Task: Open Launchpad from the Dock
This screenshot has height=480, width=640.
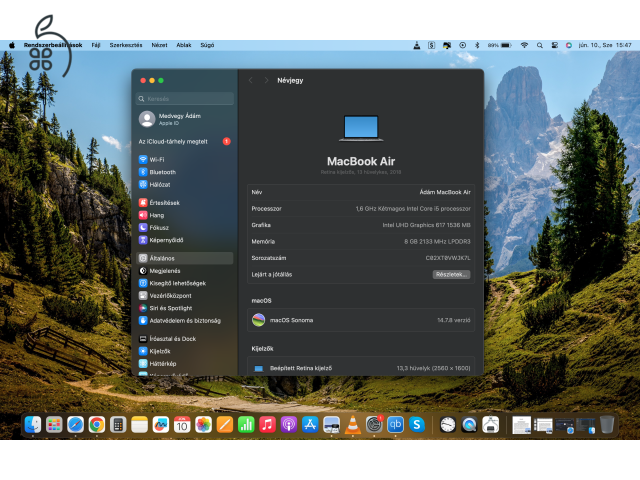Action: pos(54,425)
